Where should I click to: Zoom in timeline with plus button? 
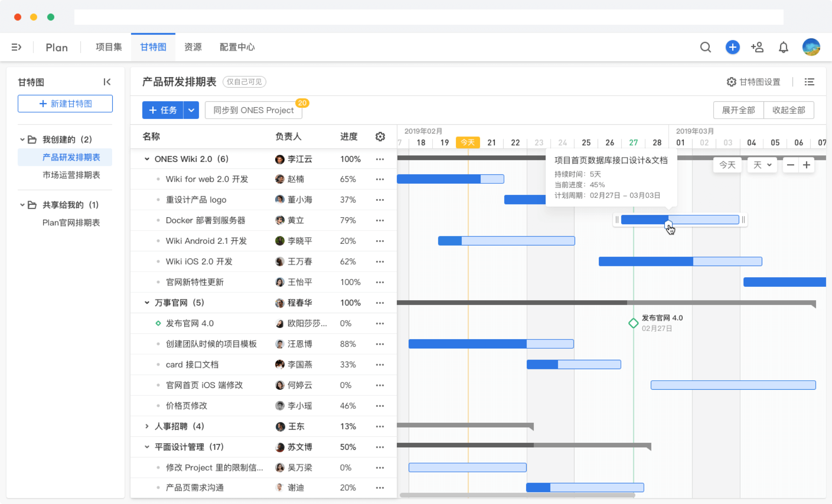click(x=807, y=165)
